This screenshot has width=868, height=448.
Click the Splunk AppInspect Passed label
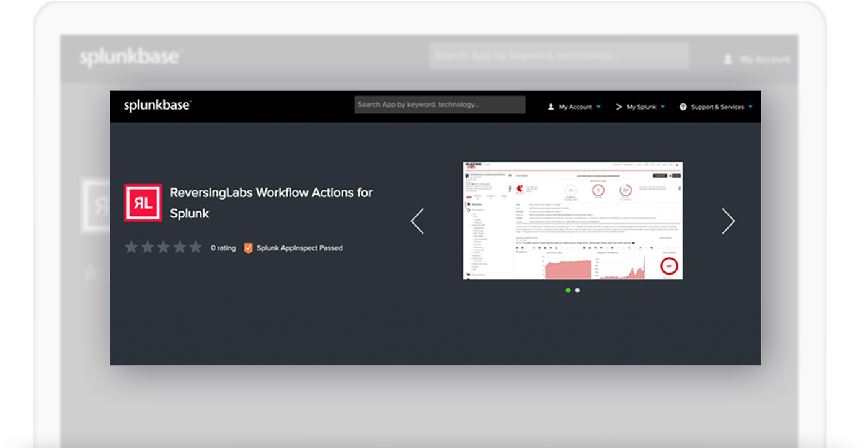(299, 248)
